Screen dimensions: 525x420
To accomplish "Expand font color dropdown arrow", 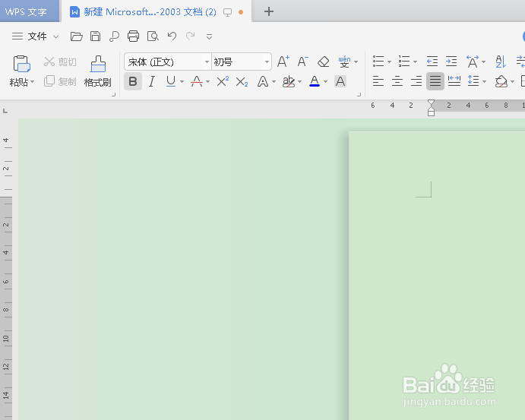I will pos(325,81).
